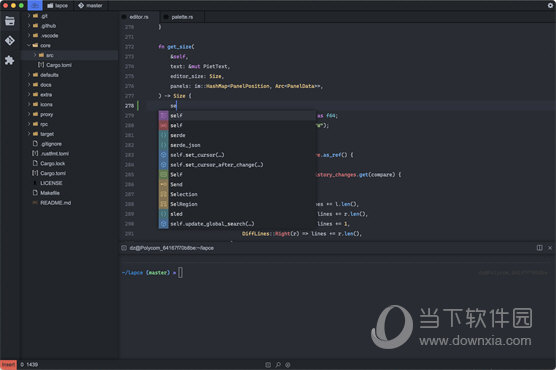Expand the extra folder chevron
Viewport: 556px width, 370px height.
click(x=29, y=95)
